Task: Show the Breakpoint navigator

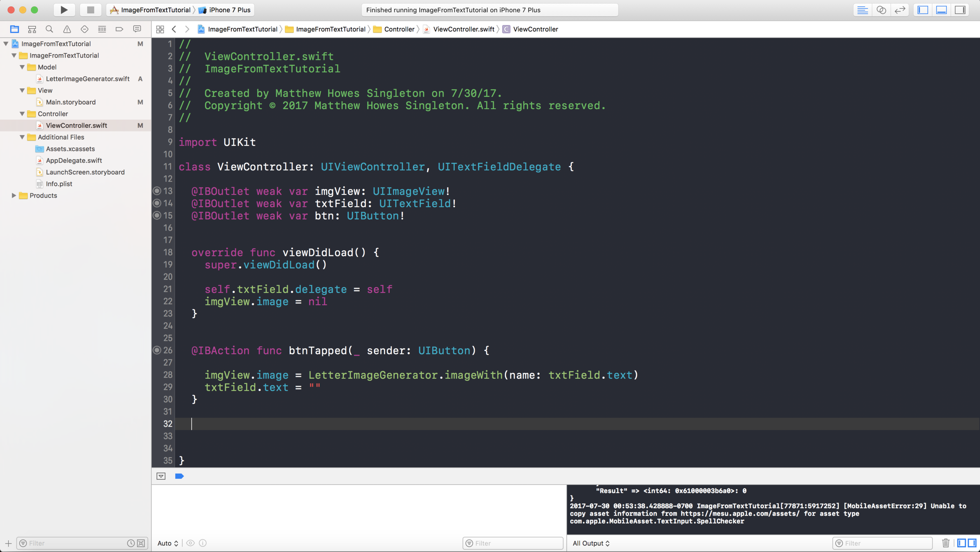Action: coord(119,29)
